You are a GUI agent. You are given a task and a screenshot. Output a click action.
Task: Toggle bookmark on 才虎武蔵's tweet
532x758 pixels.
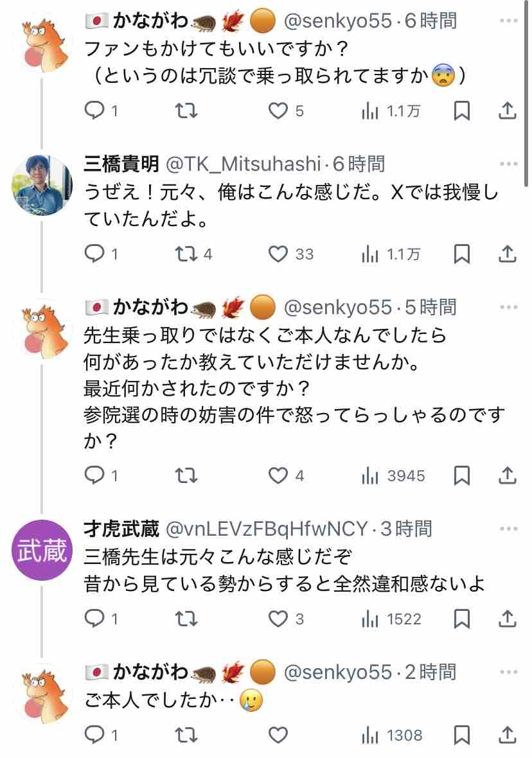[462, 619]
